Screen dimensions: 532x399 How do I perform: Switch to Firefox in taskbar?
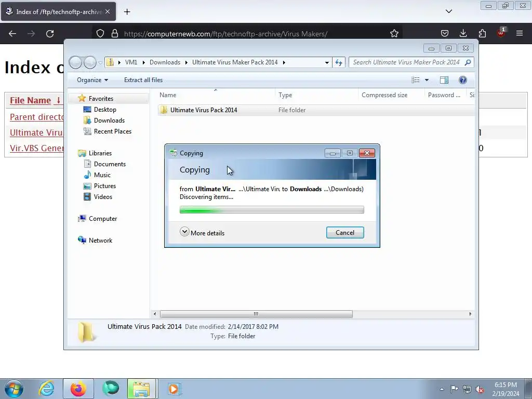click(x=78, y=389)
